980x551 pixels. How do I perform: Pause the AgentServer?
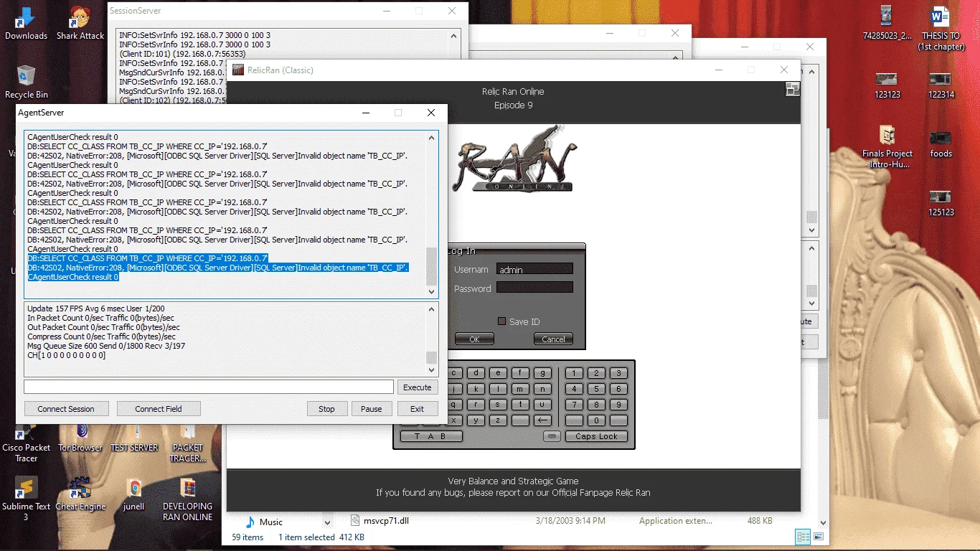[372, 409]
